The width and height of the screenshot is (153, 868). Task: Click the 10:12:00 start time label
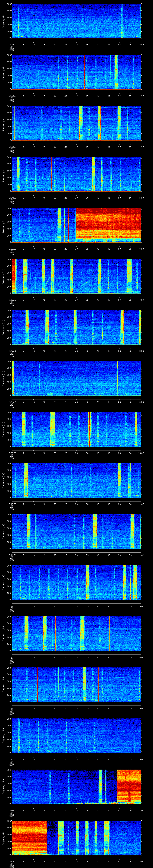click(x=12, y=606)
